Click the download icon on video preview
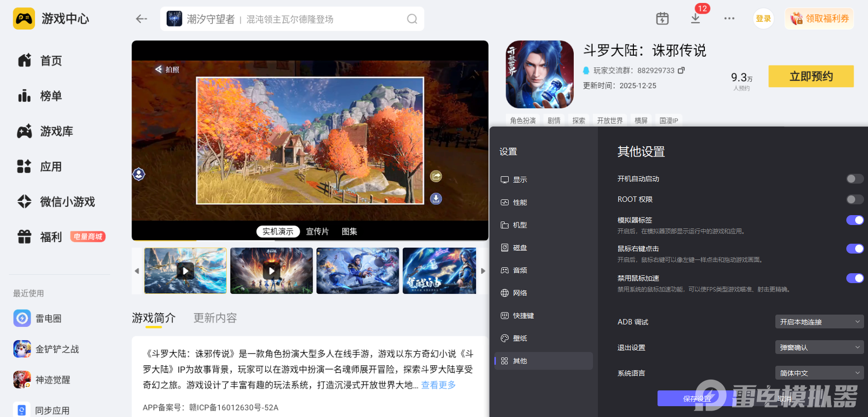This screenshot has height=417, width=868. pos(436,198)
